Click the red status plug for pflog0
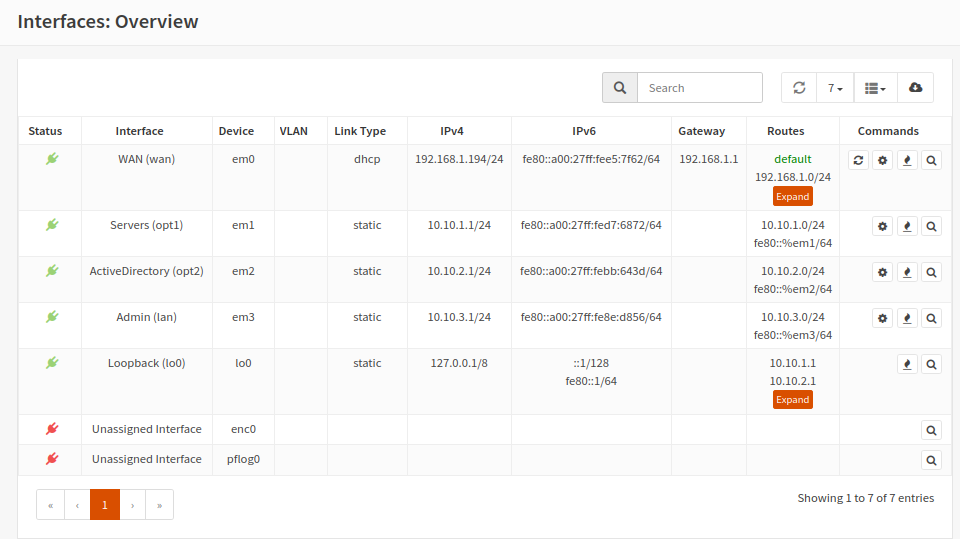Image resolution: width=960 pixels, height=539 pixels. 52,459
